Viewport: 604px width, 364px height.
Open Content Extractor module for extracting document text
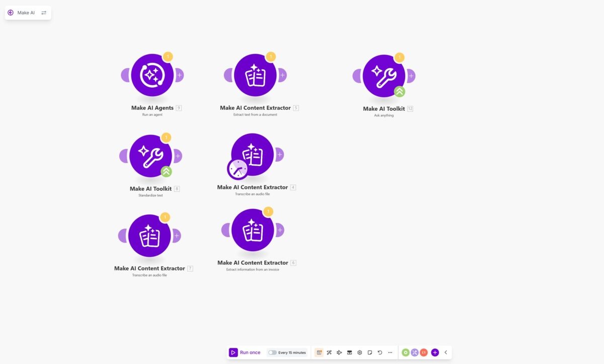tap(255, 76)
